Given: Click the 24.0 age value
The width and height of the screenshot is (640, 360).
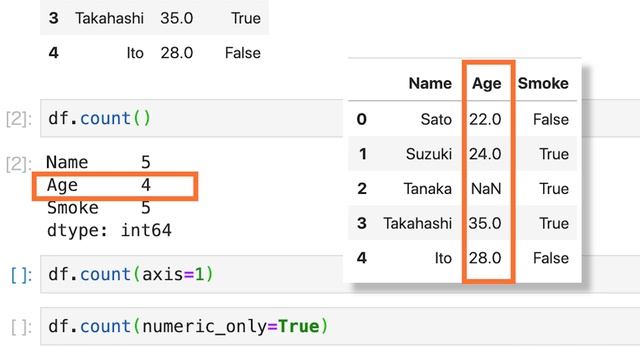Looking at the screenshot, I should (485, 154).
